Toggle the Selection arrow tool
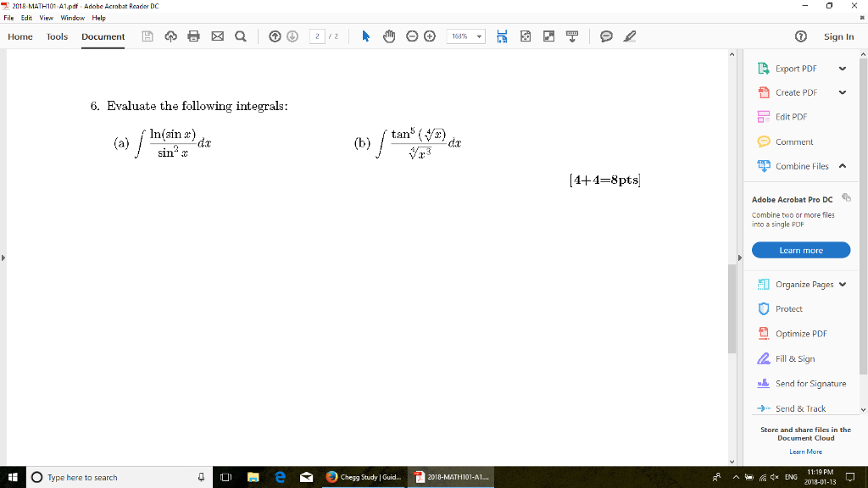This screenshot has height=488, width=868. pyautogui.click(x=366, y=36)
